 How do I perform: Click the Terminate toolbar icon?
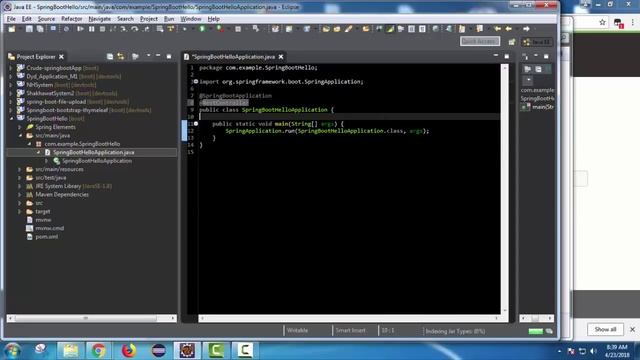tap(102, 29)
